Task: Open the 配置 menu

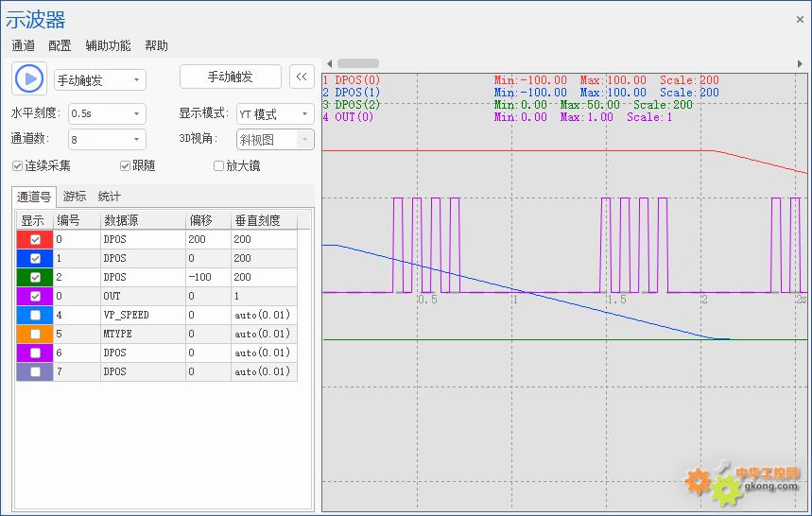Action: [60, 45]
